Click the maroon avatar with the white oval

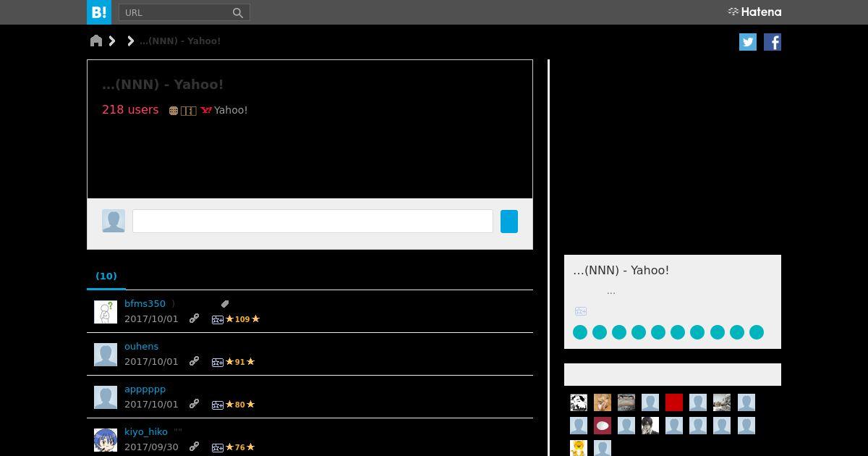(x=603, y=426)
